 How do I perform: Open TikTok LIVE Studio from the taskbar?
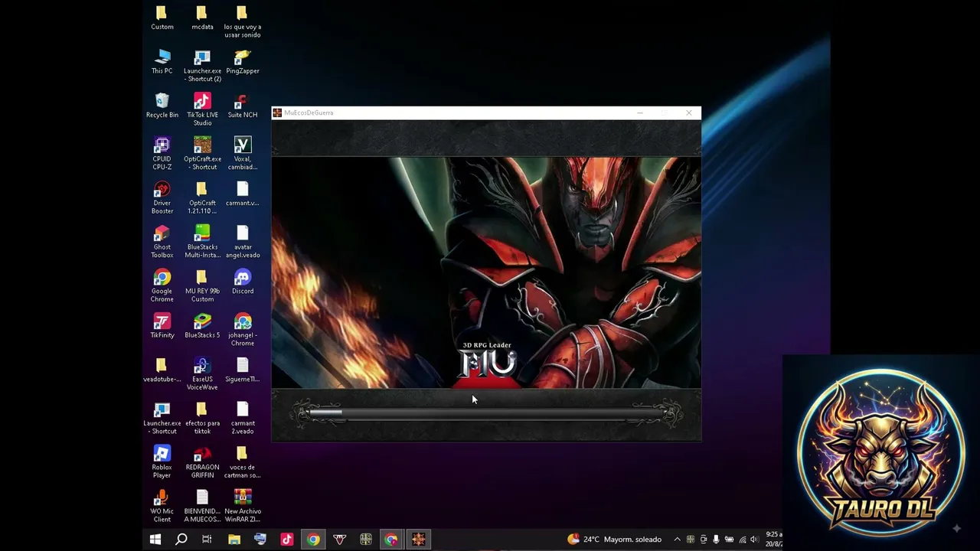click(287, 540)
